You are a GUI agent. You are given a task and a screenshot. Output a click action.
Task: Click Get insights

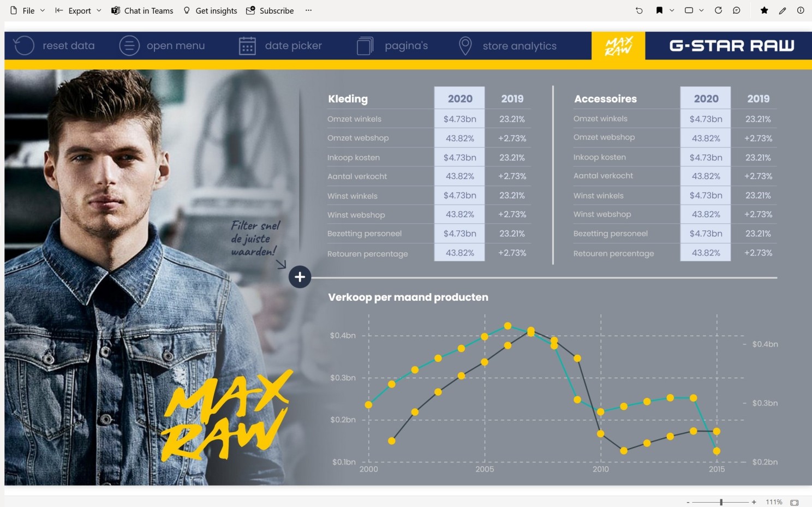tap(210, 10)
